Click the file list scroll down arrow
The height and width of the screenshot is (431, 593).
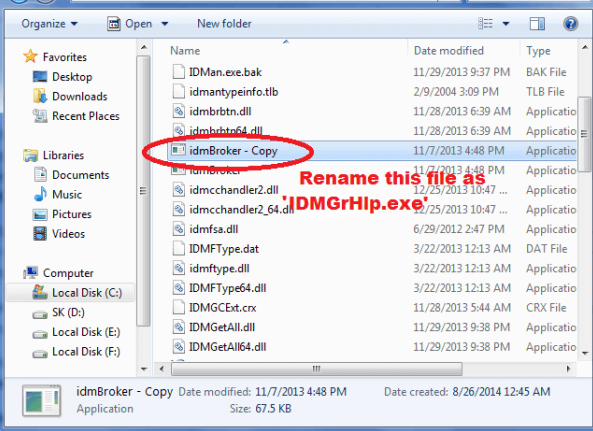(585, 353)
